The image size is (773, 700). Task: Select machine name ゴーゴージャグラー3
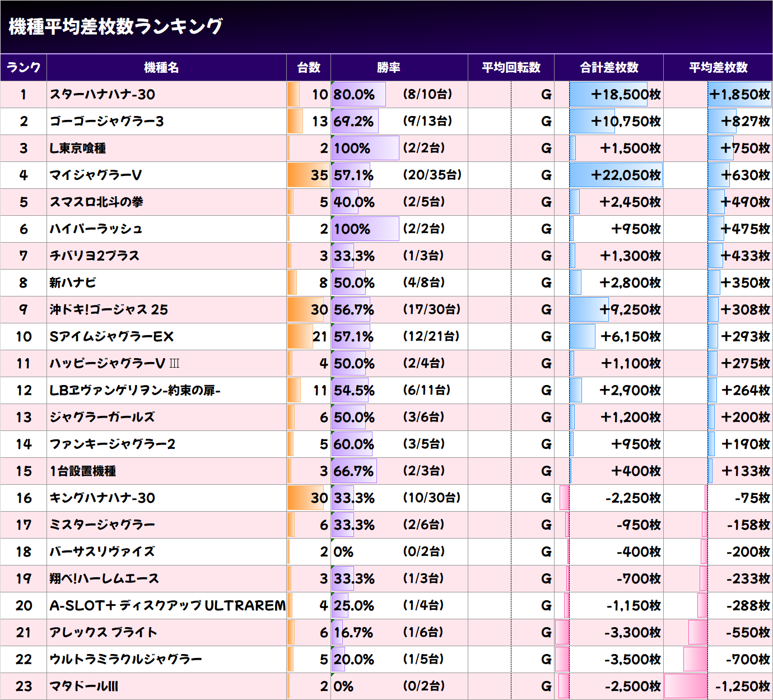point(106,122)
